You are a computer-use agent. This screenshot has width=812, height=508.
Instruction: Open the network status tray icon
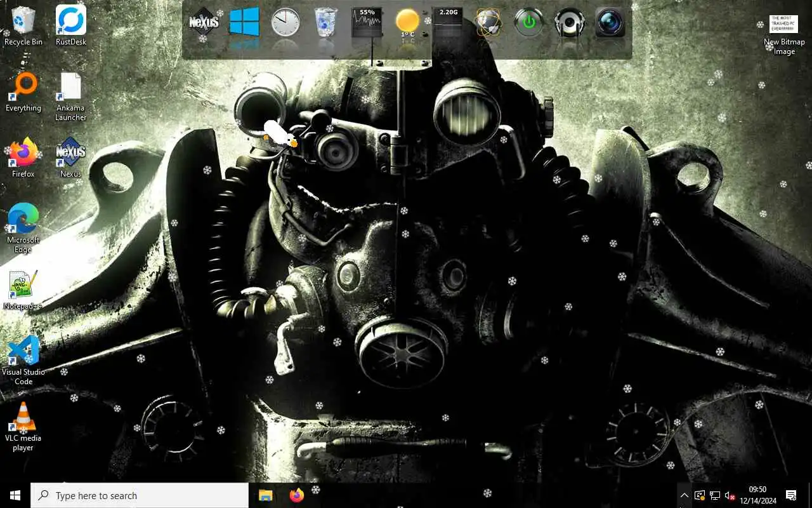click(x=715, y=495)
